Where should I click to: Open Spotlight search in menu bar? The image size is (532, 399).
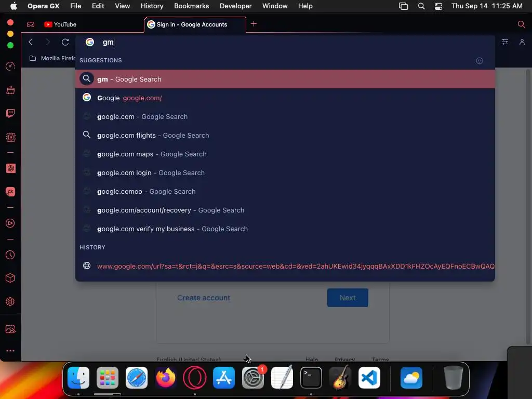click(421, 6)
